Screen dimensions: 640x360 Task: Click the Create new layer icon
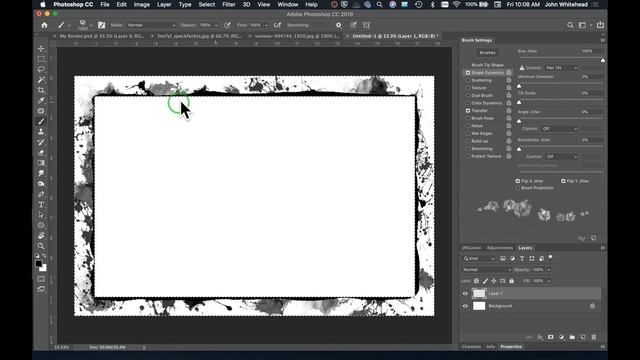(x=583, y=337)
